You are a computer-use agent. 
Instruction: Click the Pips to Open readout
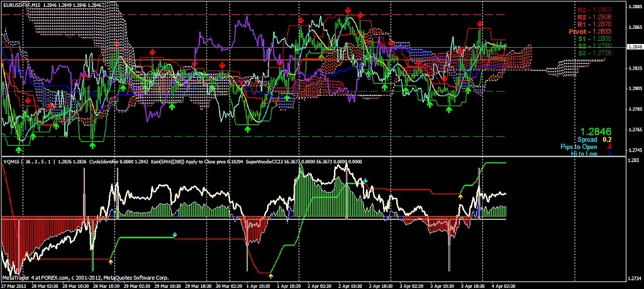click(x=586, y=146)
